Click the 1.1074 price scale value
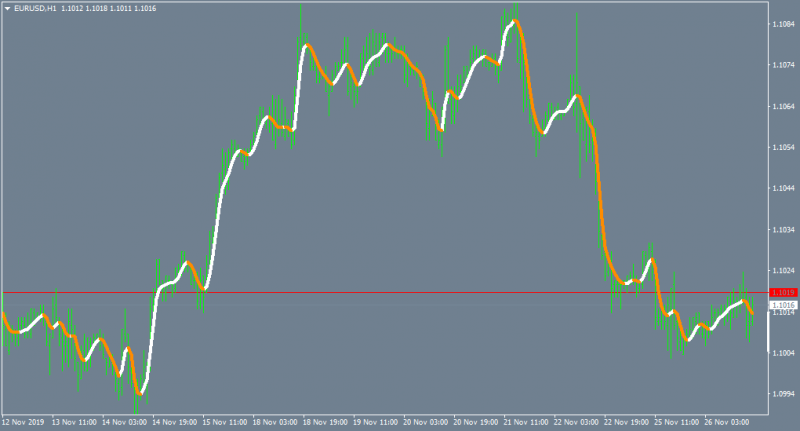 pos(783,65)
